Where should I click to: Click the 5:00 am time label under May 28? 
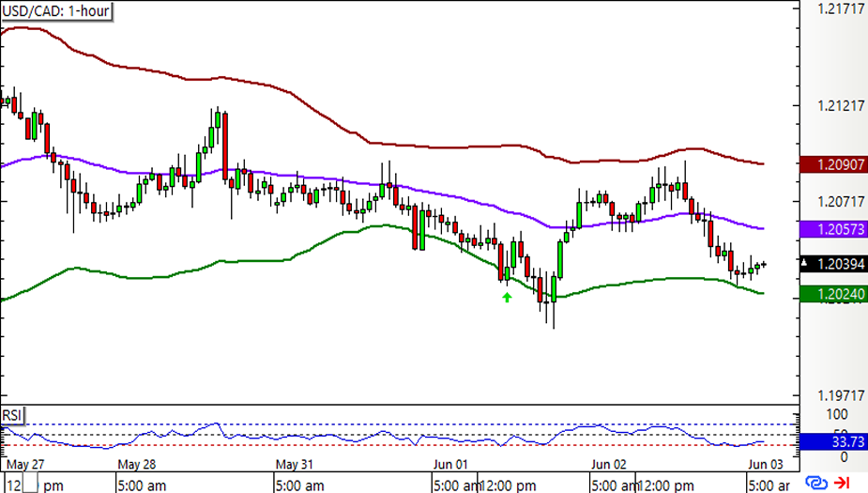(141, 485)
